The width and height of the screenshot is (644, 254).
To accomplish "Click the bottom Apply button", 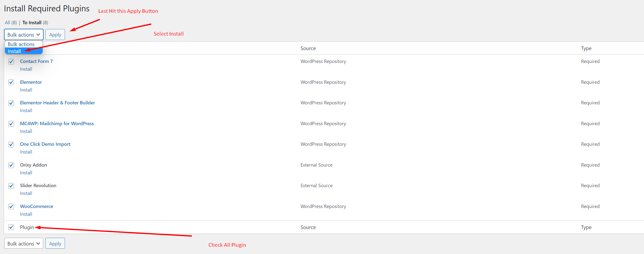I will pos(55,243).
